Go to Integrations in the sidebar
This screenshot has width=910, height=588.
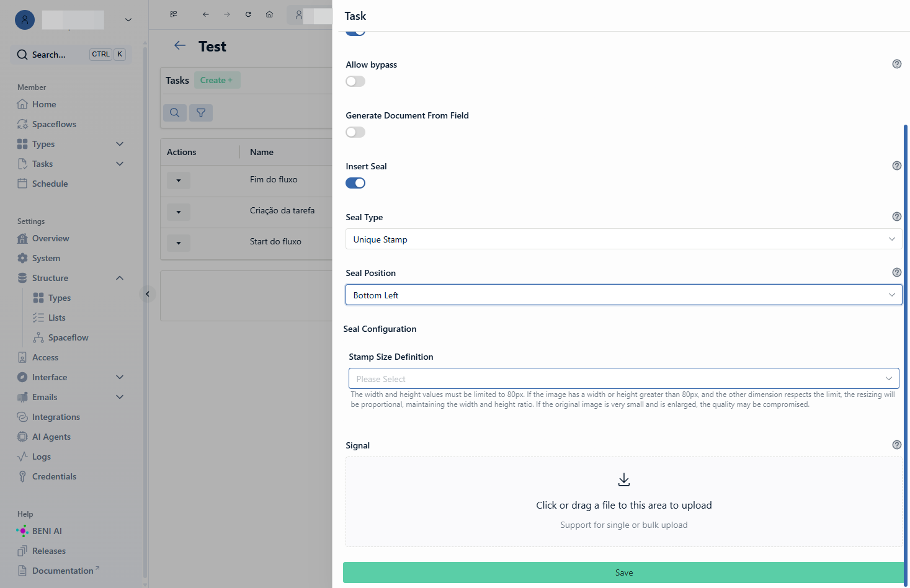coord(56,417)
